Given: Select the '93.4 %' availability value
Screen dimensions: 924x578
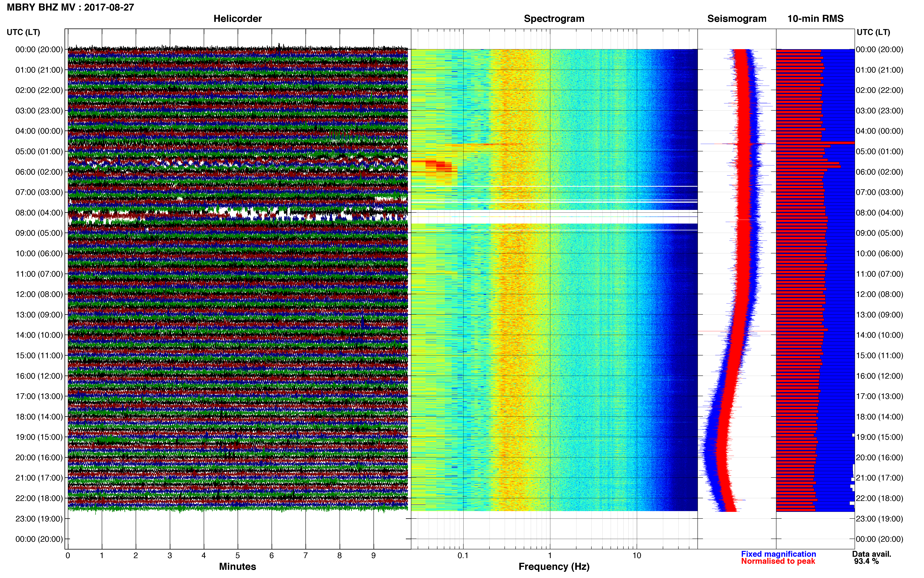Looking at the screenshot, I should point(866,561).
